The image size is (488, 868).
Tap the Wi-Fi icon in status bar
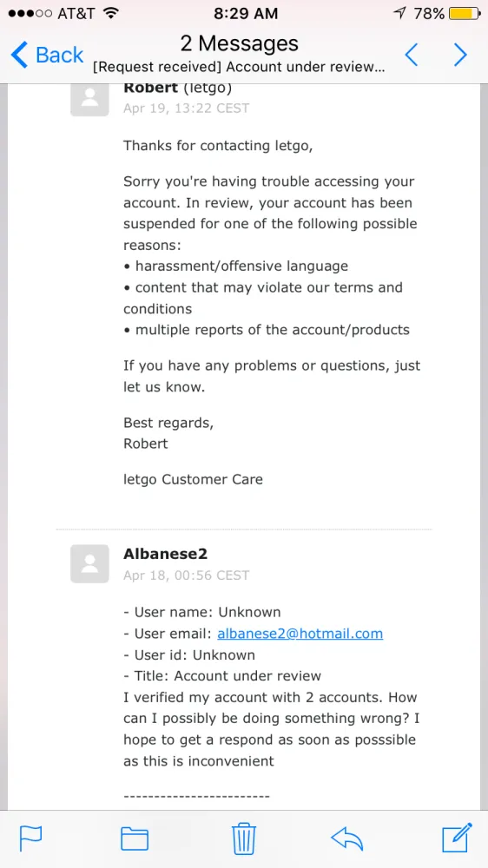tap(111, 13)
